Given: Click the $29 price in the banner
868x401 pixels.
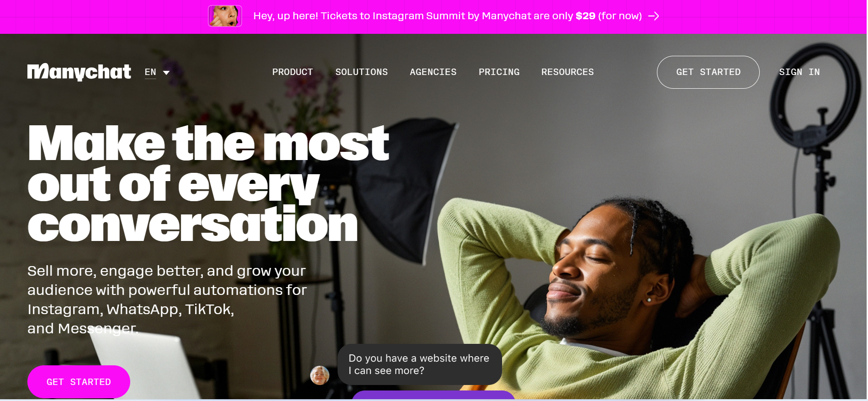Looking at the screenshot, I should coord(585,16).
